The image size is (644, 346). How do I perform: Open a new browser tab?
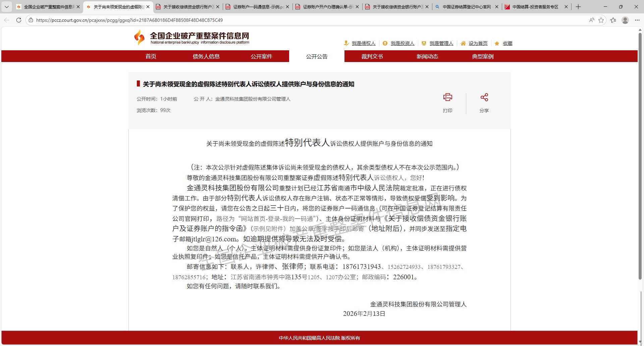pyautogui.click(x=578, y=7)
